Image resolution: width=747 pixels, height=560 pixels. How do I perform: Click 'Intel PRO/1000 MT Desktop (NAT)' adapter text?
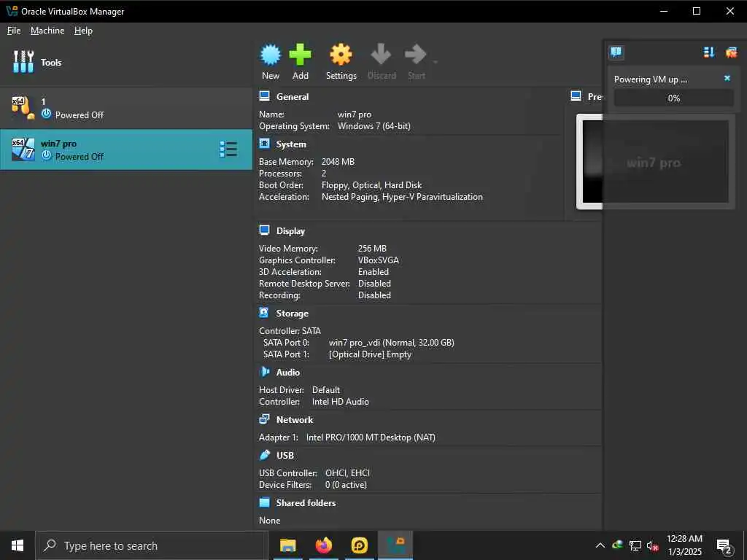pos(371,437)
